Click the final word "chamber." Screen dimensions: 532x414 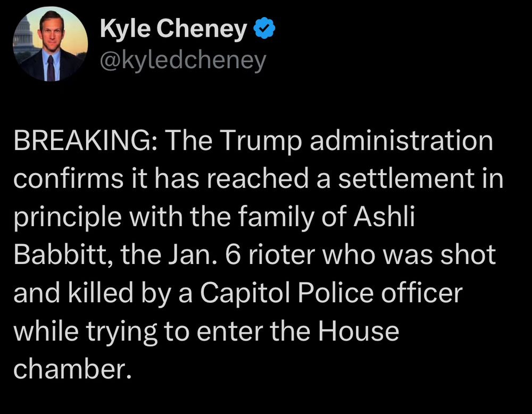point(72,369)
